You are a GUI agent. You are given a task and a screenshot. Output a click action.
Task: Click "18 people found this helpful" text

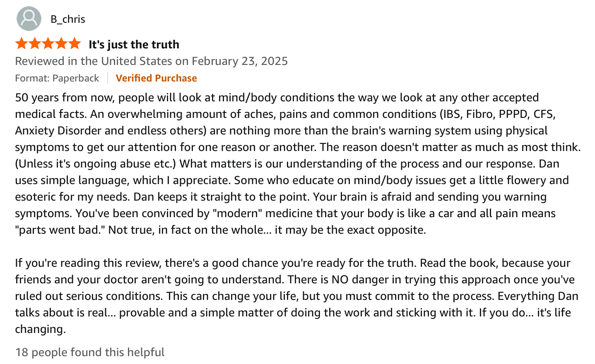[90, 352]
